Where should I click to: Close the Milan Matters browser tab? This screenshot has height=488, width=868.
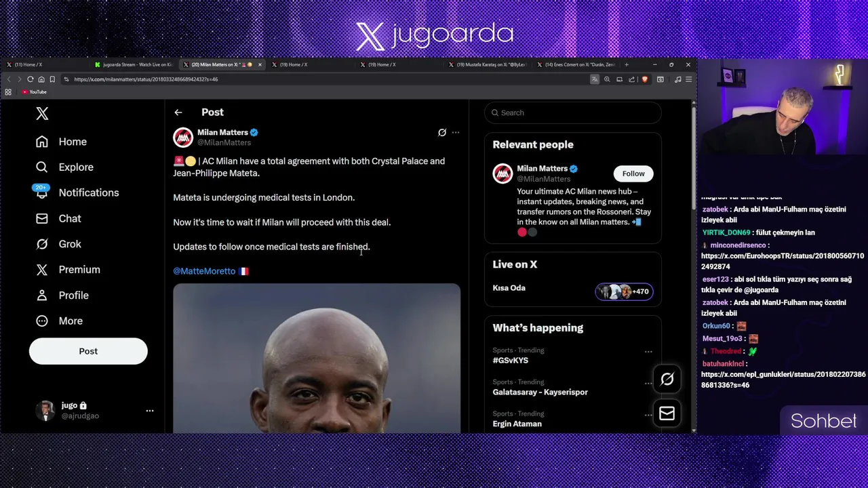[260, 64]
